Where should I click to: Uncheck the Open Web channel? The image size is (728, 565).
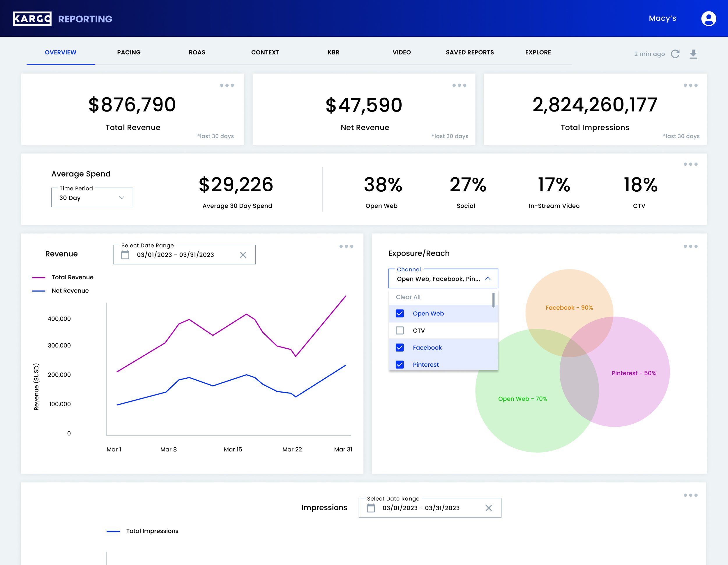tap(400, 313)
